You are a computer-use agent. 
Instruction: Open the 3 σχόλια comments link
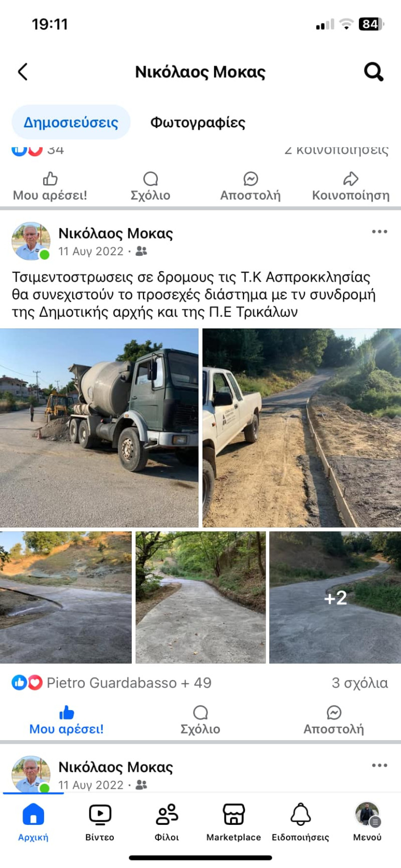point(360,683)
